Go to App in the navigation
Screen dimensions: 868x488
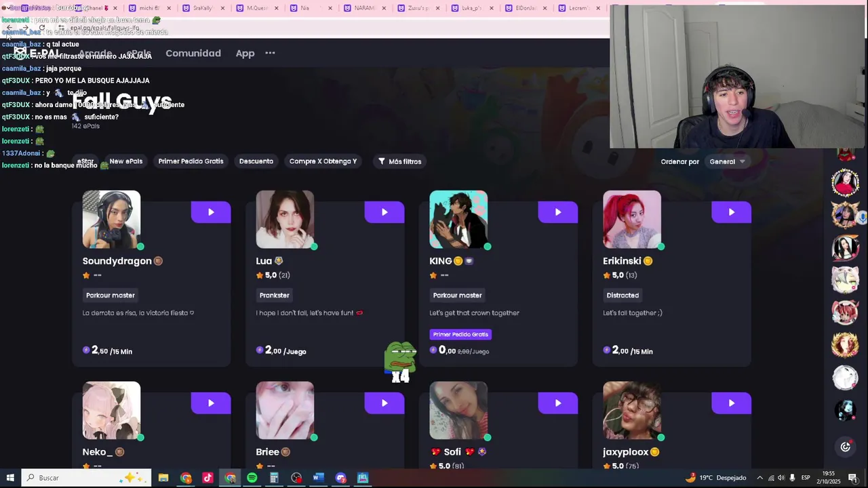pos(245,53)
